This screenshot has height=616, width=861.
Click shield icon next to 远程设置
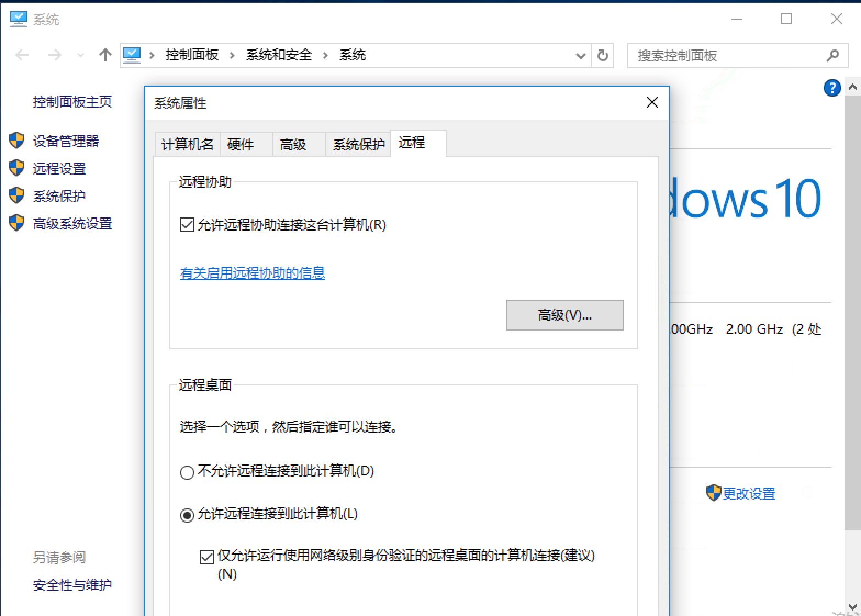point(17,168)
